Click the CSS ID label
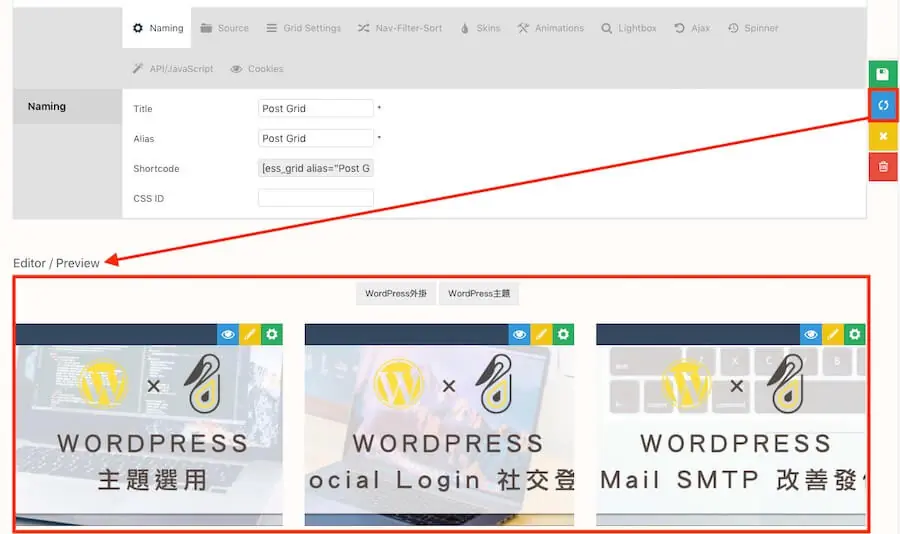Viewport: 900px width, 534px height. coord(148,198)
